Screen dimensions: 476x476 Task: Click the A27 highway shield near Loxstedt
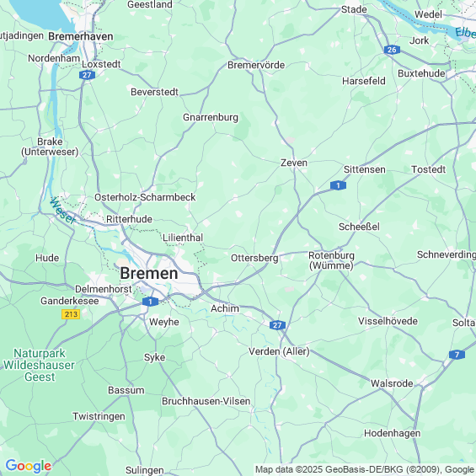pyautogui.click(x=87, y=75)
